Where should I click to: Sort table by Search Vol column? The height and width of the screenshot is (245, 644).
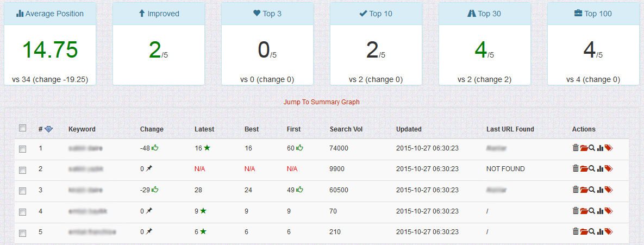pyautogui.click(x=346, y=129)
